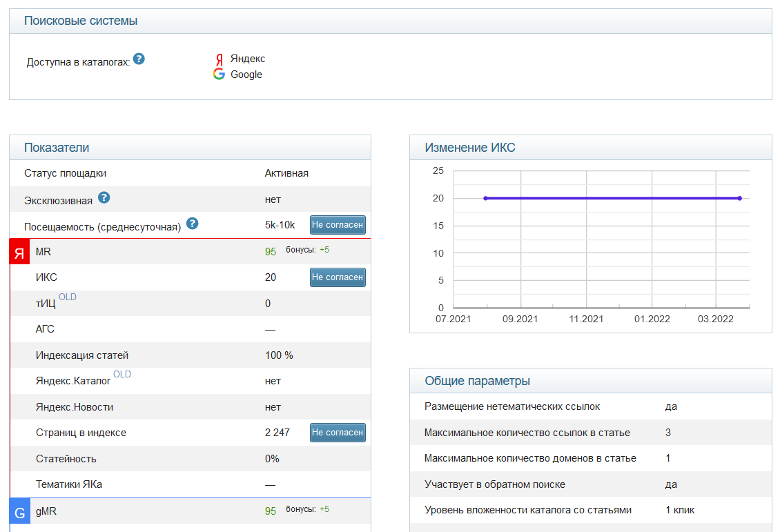Click the OLD label next to тИЦ
Image resolution: width=780 pixels, height=532 pixels.
click(68, 297)
